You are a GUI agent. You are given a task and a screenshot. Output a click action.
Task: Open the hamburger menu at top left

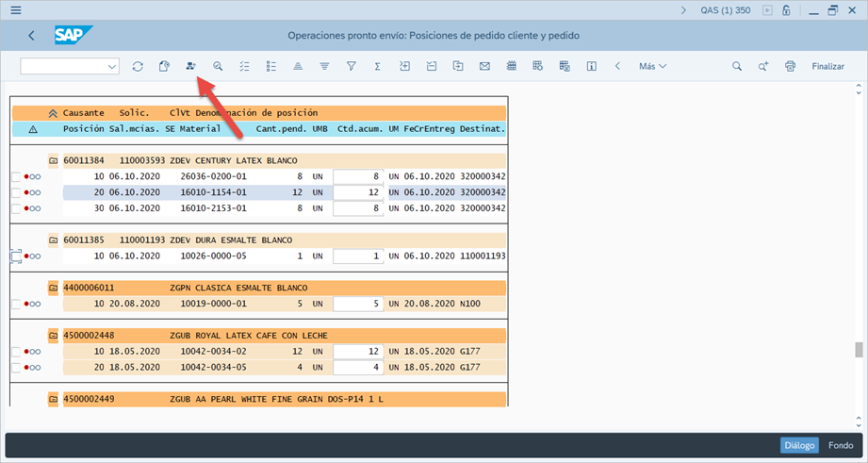(16, 10)
